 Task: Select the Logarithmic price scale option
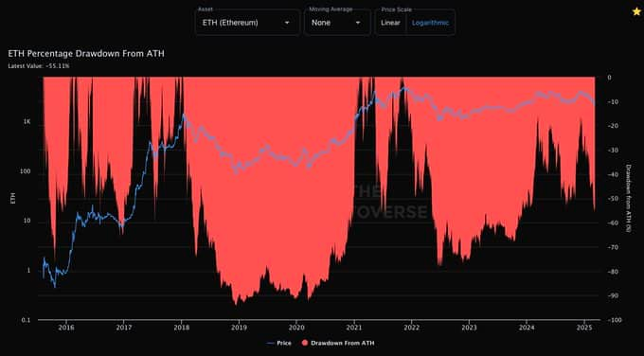point(430,23)
